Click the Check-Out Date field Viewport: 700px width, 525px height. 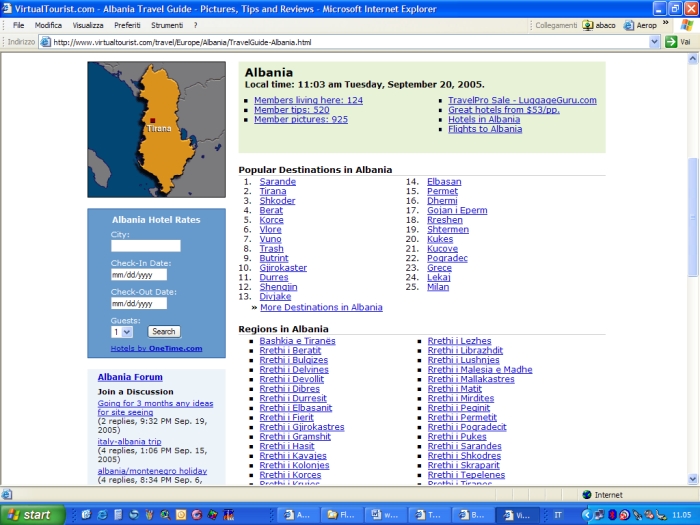pos(139,303)
